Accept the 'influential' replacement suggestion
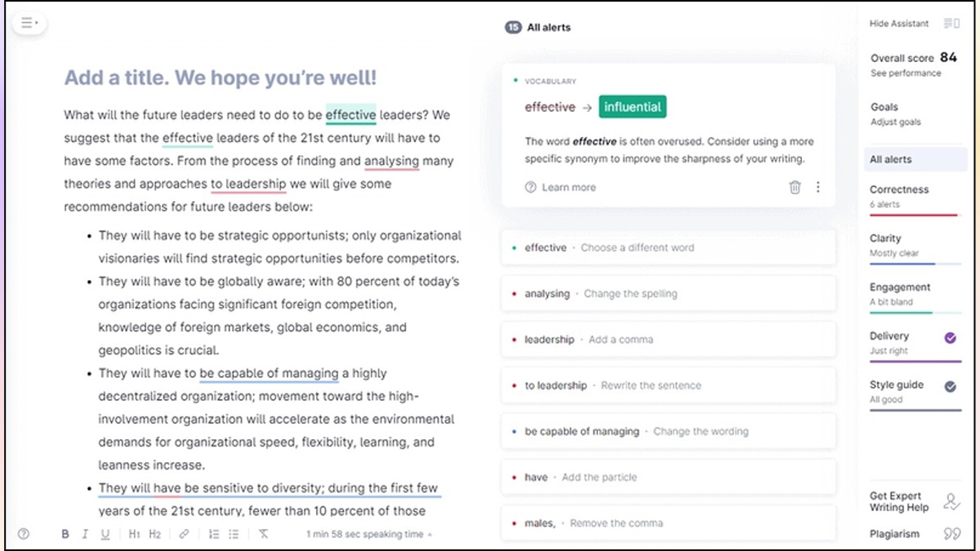Viewport: 980px width, 551px height. point(632,107)
